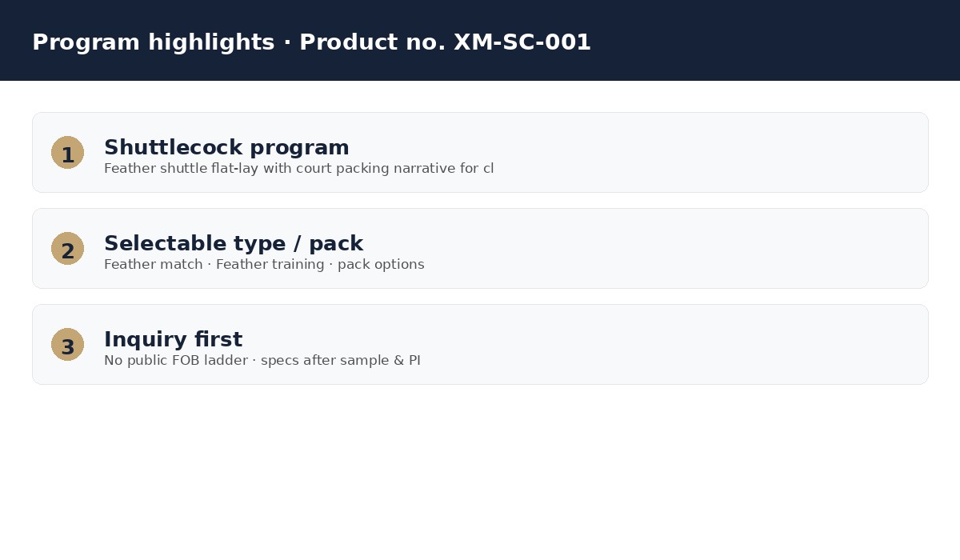Open the third highlight card
This screenshot has width=960, height=560.
click(480, 344)
